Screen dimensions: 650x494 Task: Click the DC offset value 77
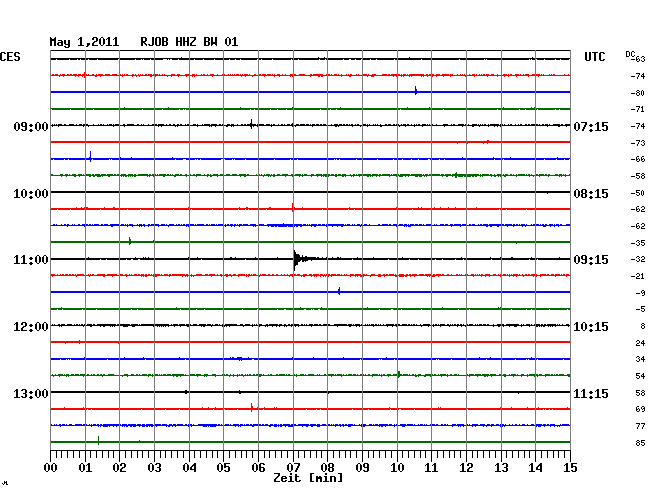(640, 426)
